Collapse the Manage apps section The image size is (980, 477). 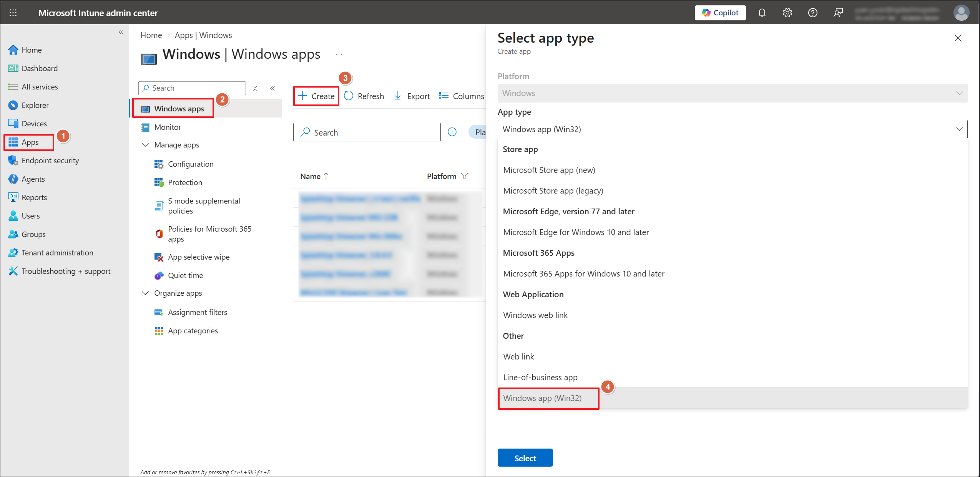pyautogui.click(x=145, y=145)
